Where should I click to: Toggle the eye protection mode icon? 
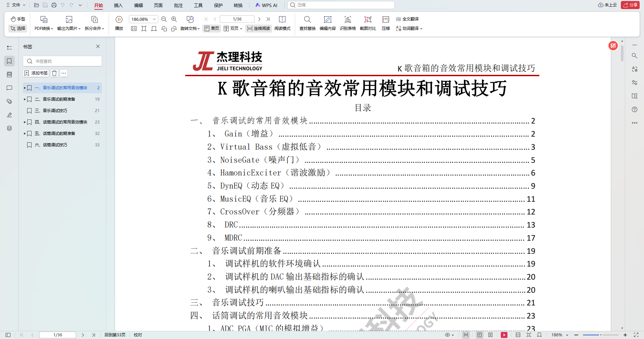coord(449,335)
